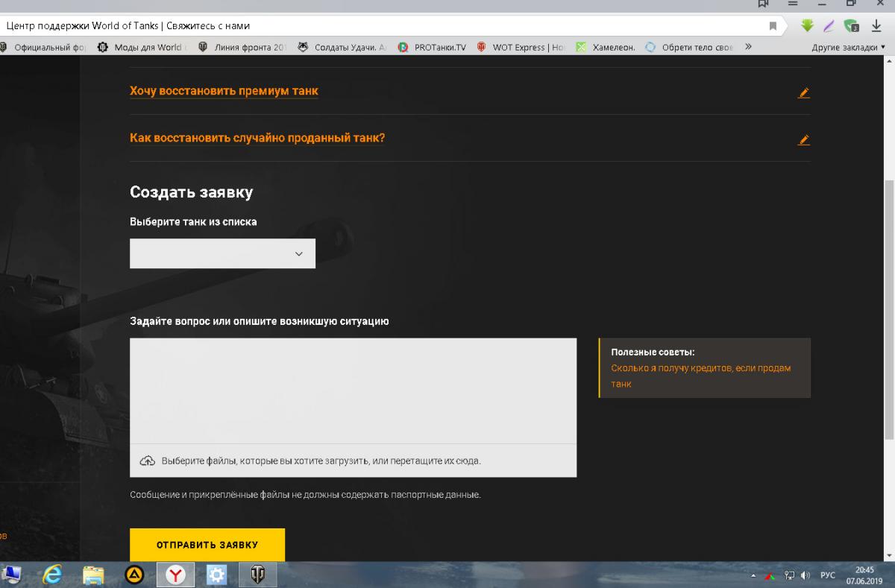This screenshot has height=588, width=895.
Task: Click the cloud upload icon in attachment bar
Action: point(148,461)
